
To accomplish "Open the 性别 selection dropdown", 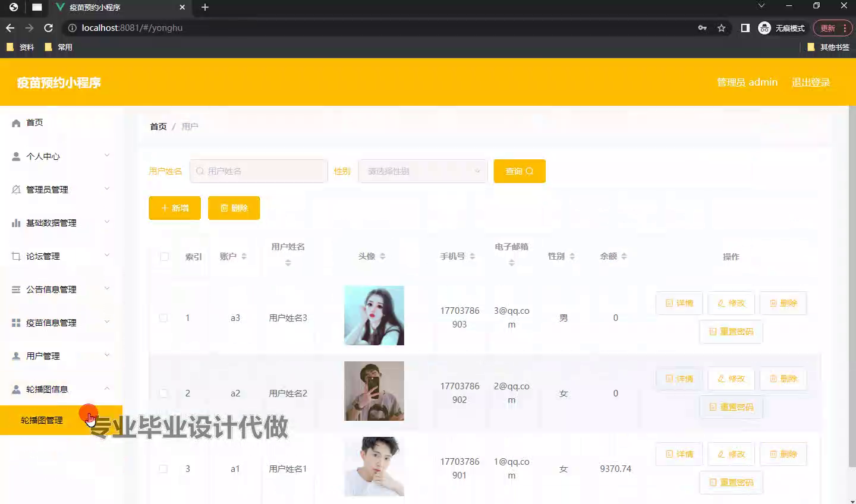I will (423, 171).
